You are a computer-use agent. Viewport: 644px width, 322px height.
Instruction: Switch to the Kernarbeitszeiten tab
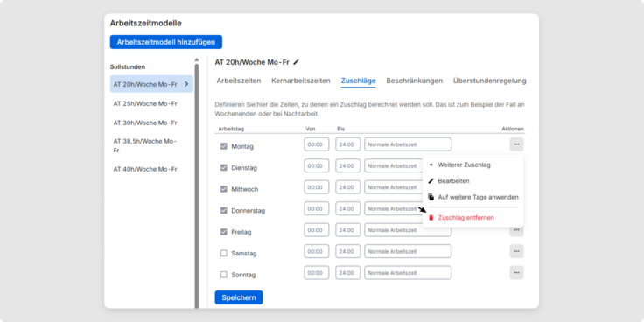click(301, 80)
